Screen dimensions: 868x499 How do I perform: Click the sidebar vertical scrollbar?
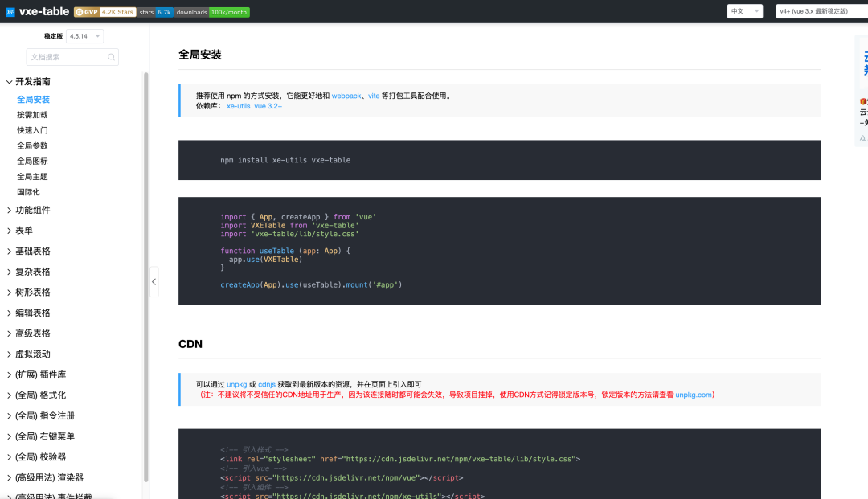coord(145,276)
